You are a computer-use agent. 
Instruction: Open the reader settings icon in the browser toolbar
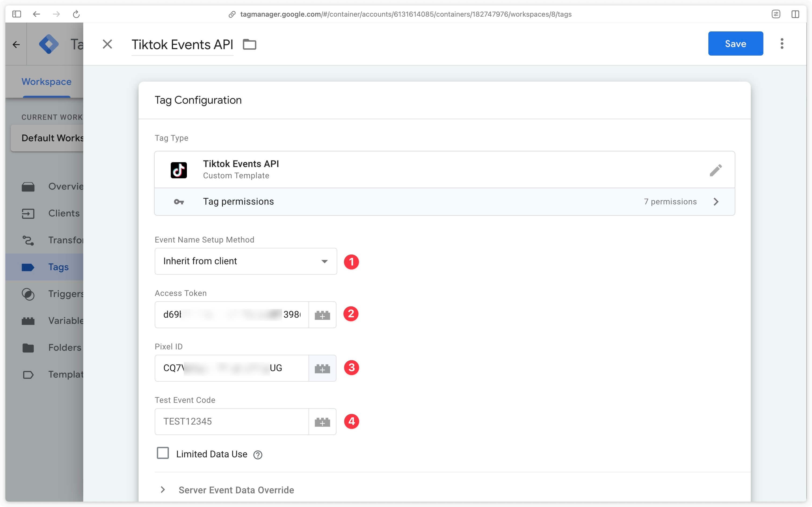pos(776,14)
